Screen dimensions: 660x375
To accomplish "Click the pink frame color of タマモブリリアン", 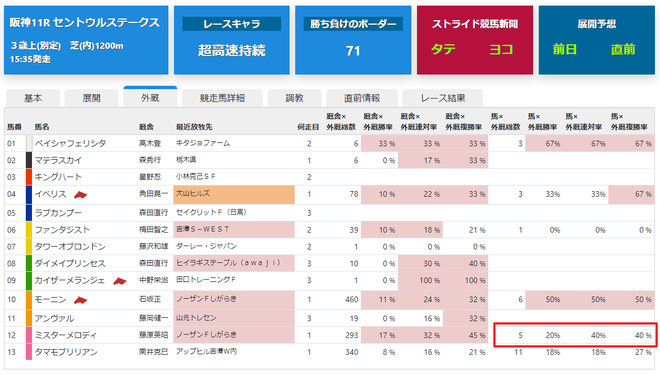I will coord(29,352).
